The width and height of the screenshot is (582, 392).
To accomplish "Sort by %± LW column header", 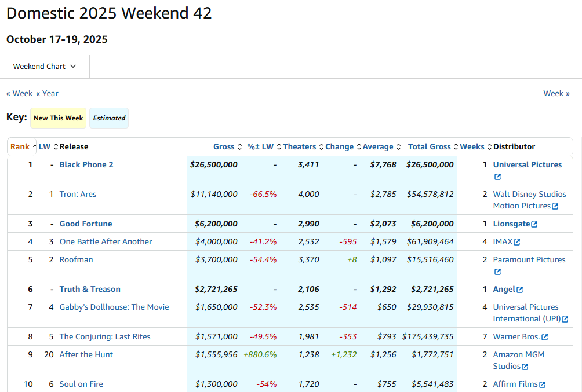I will (260, 147).
